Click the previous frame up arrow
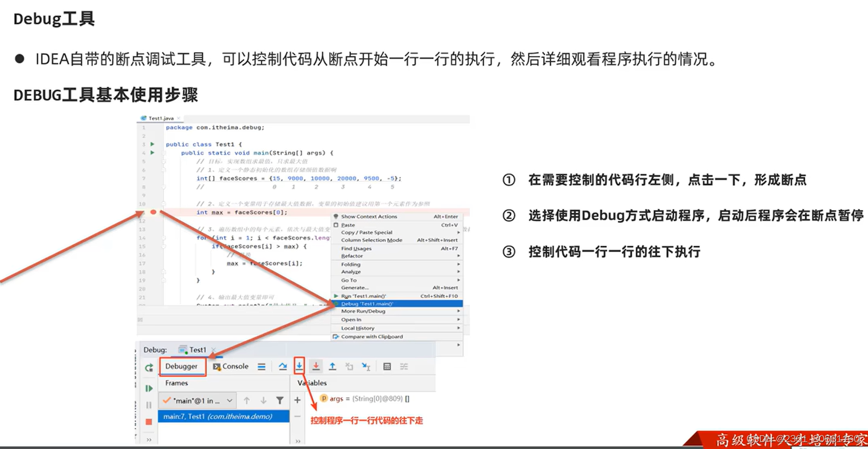 [247, 401]
